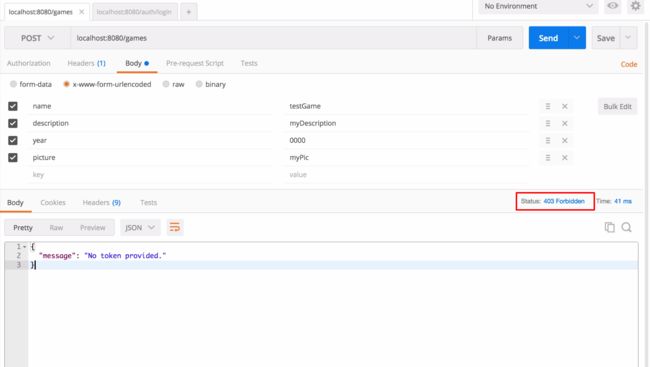The width and height of the screenshot is (650, 367).
Task: Open options menu for description row
Action: point(548,123)
